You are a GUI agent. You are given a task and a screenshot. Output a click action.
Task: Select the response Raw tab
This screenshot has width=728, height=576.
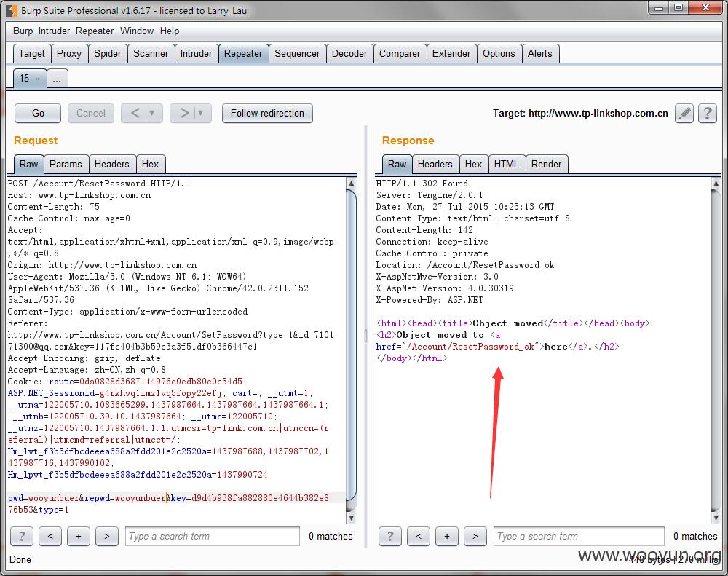pyautogui.click(x=397, y=165)
